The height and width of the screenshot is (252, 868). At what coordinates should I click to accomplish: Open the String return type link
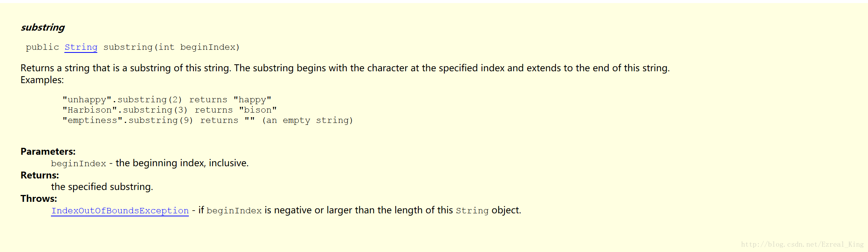[x=81, y=47]
